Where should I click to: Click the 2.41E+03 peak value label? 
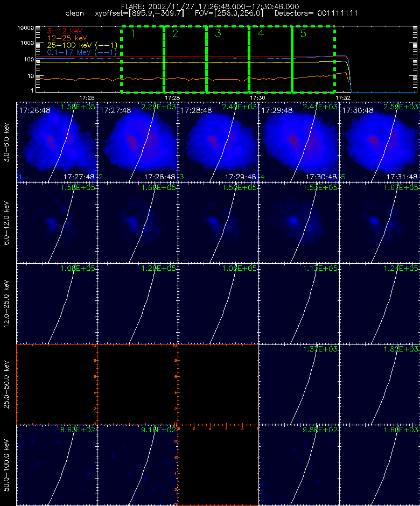320,107
